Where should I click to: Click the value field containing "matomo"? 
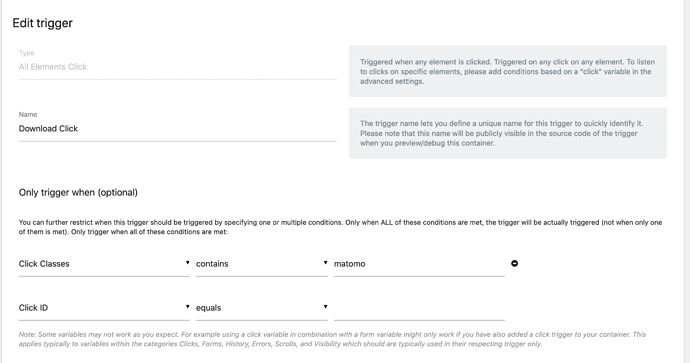coord(419,264)
